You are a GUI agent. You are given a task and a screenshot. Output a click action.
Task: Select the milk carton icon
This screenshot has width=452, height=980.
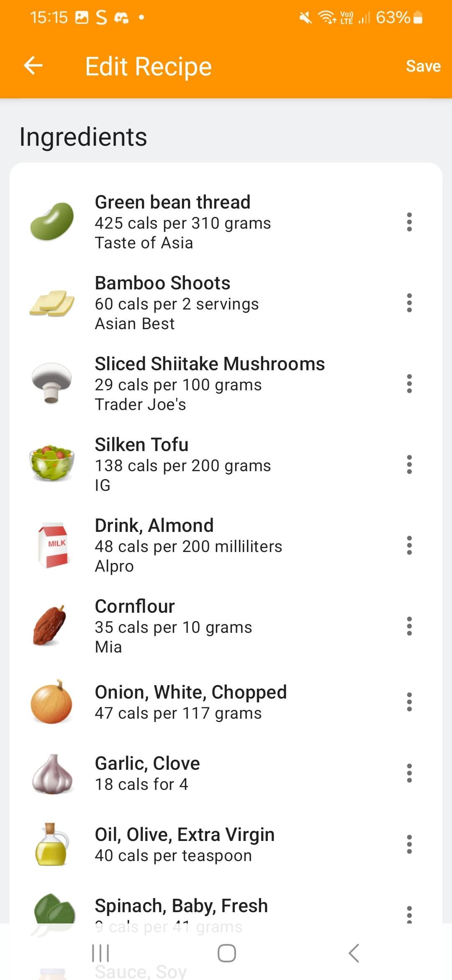coord(53,545)
